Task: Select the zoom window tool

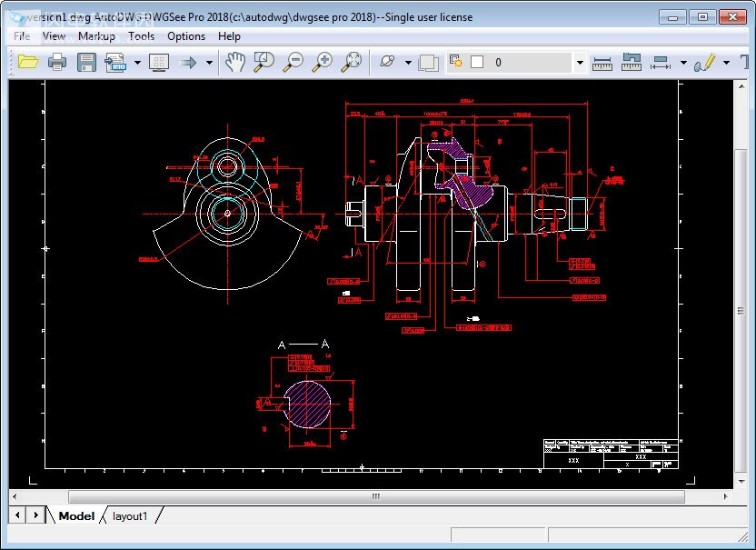Action: (x=264, y=62)
